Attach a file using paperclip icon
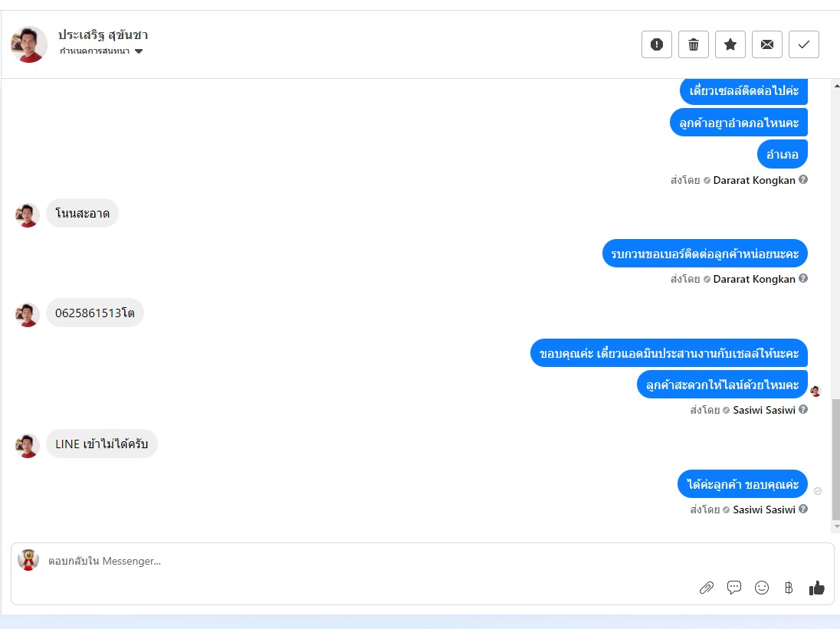Viewport: 840px width, 629px height. pos(707,588)
